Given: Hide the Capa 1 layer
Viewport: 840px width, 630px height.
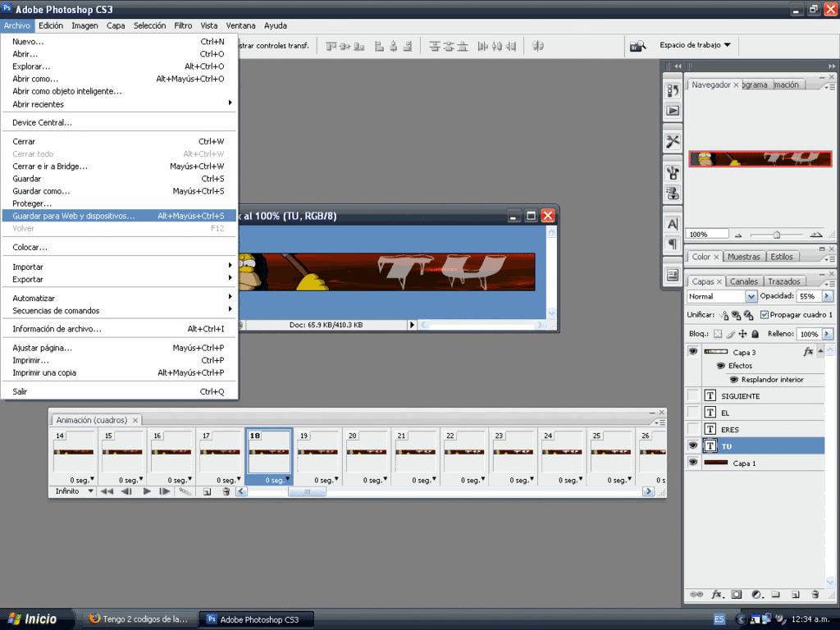Looking at the screenshot, I should [693, 463].
